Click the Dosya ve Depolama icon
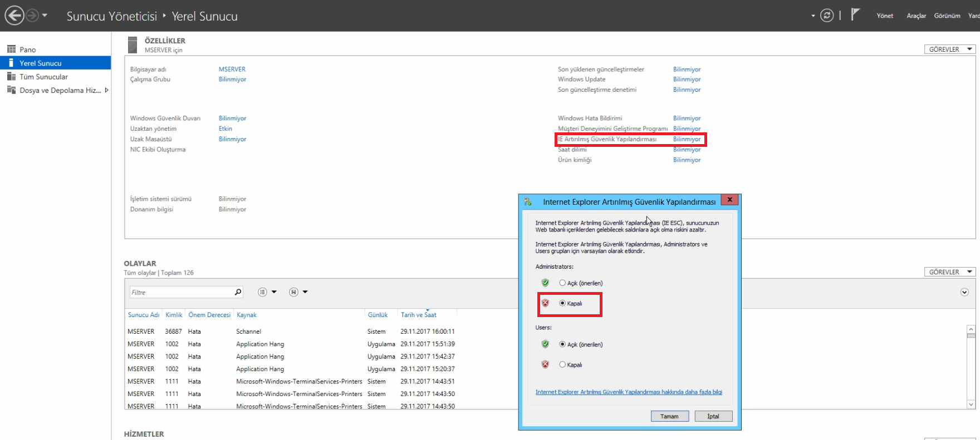Image resolution: width=980 pixels, height=440 pixels. click(x=11, y=90)
